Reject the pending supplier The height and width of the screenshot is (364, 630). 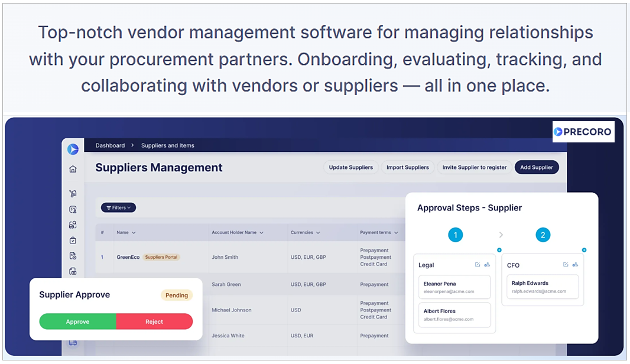pyautogui.click(x=154, y=321)
